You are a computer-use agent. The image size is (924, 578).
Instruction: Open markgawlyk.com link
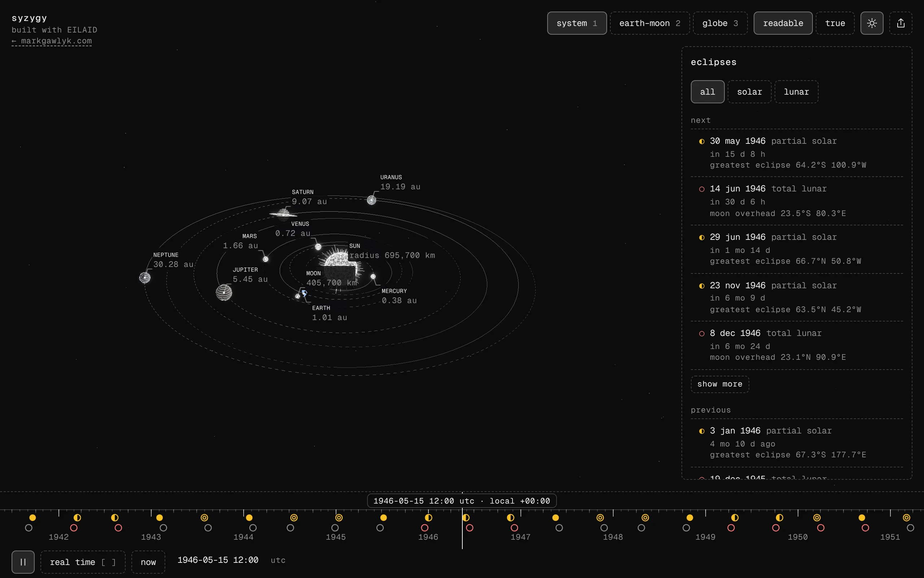point(52,41)
